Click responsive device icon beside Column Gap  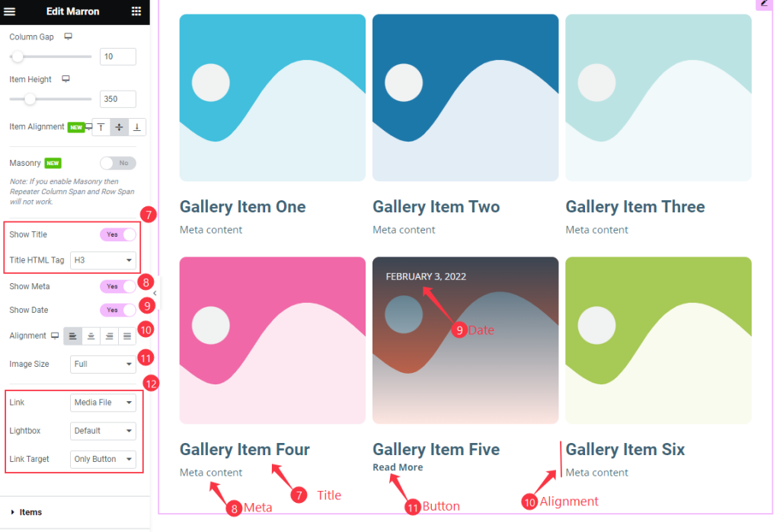[x=68, y=37]
